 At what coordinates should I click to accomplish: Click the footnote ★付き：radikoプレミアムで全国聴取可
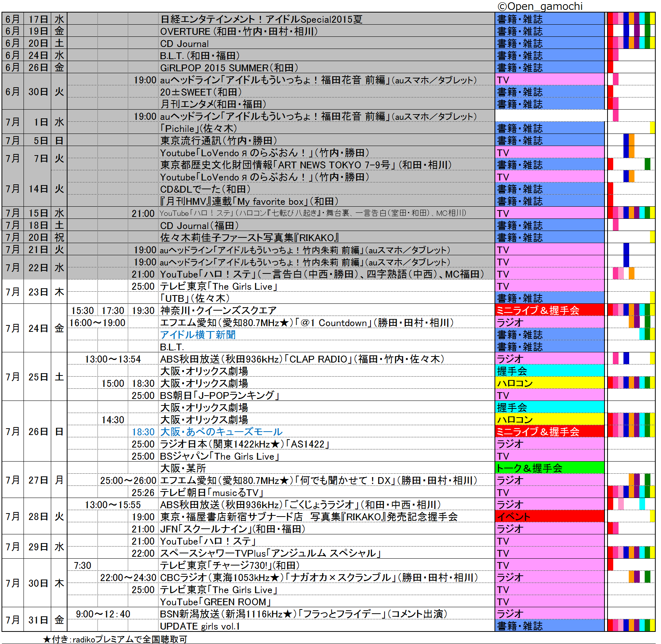[115, 639]
